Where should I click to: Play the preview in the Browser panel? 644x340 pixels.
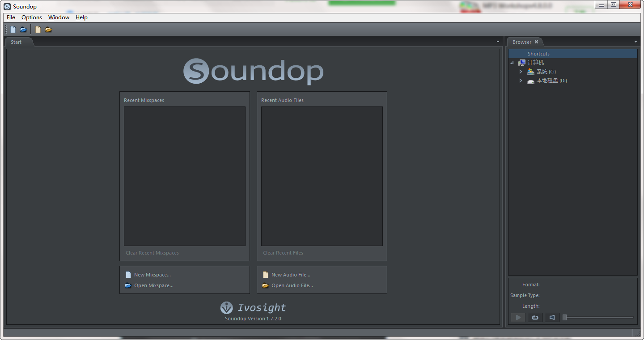518,317
